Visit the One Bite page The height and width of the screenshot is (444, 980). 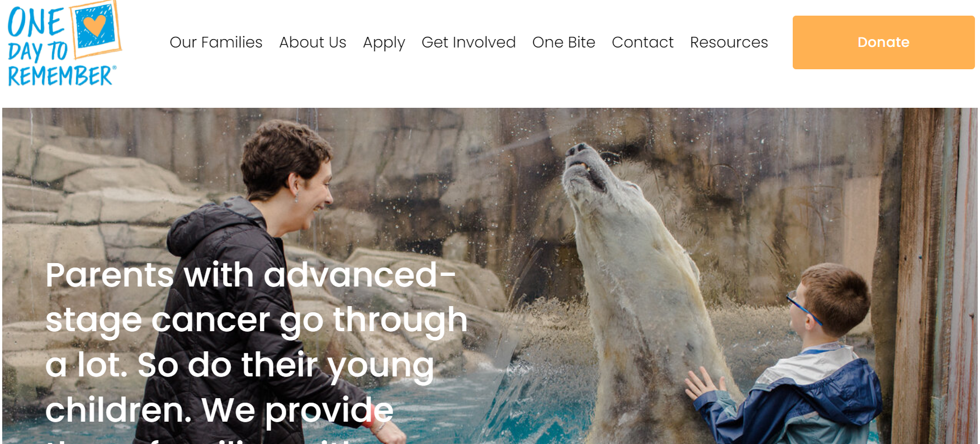pos(564,42)
